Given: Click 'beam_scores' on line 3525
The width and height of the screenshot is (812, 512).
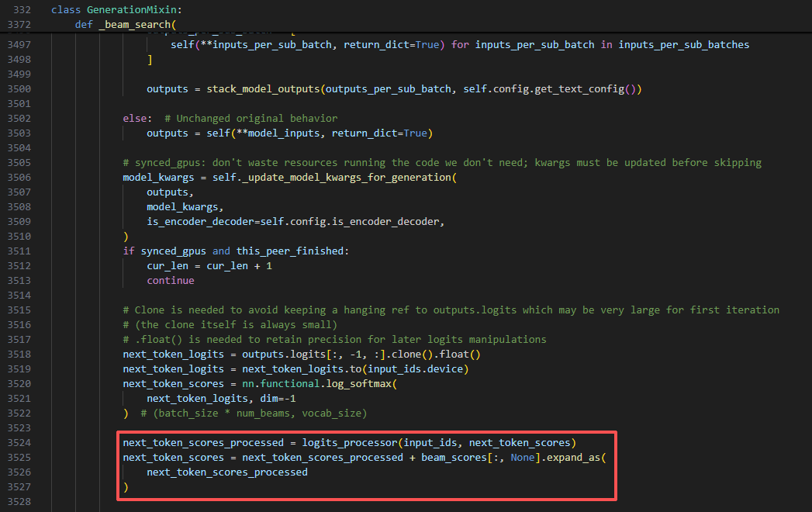Looking at the screenshot, I should 454,458.
